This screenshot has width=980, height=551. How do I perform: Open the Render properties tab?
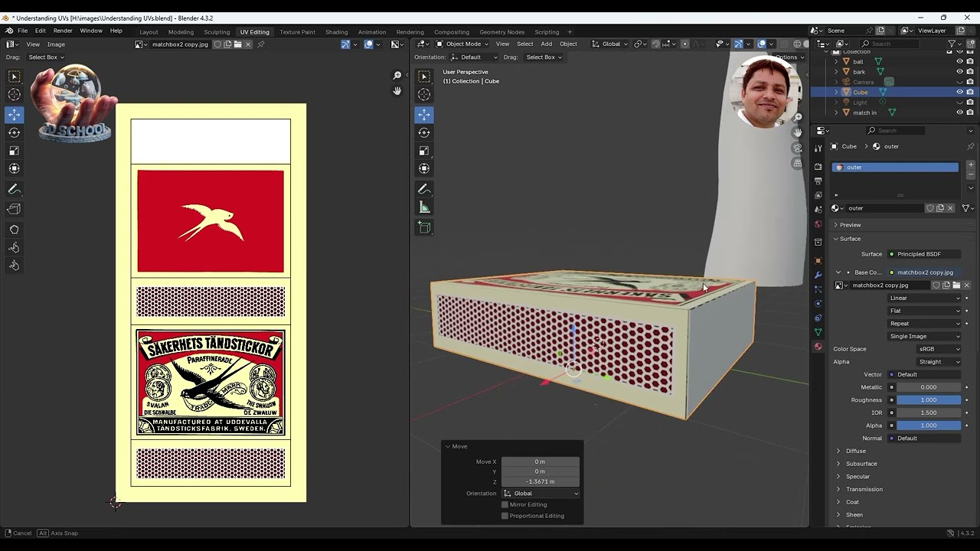(818, 166)
